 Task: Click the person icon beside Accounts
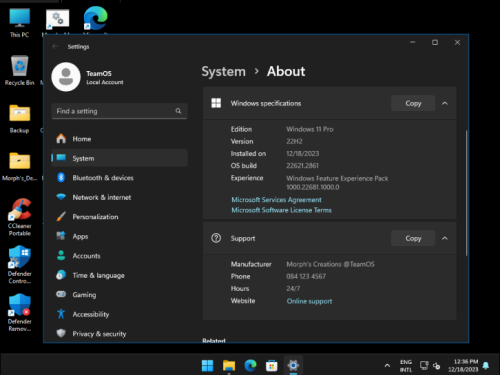(61, 256)
